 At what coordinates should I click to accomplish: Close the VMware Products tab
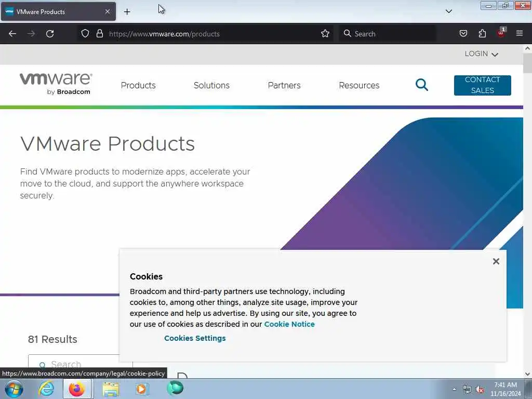108,11
